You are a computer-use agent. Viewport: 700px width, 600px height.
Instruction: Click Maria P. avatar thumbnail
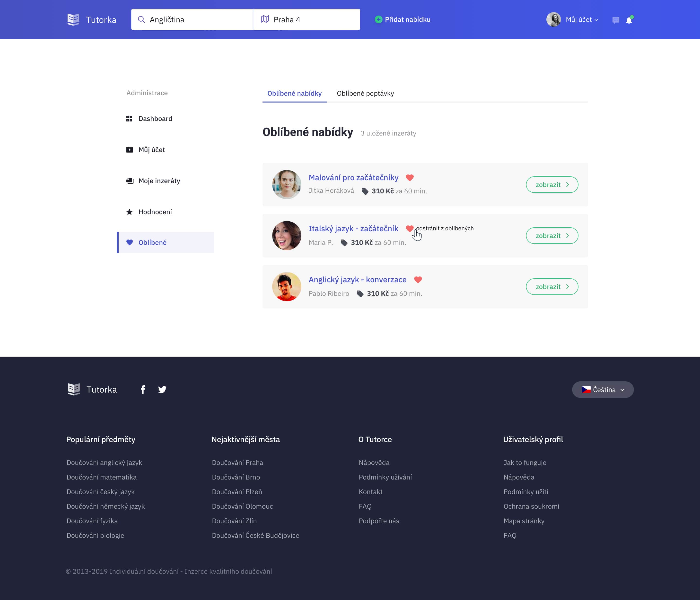click(x=287, y=236)
